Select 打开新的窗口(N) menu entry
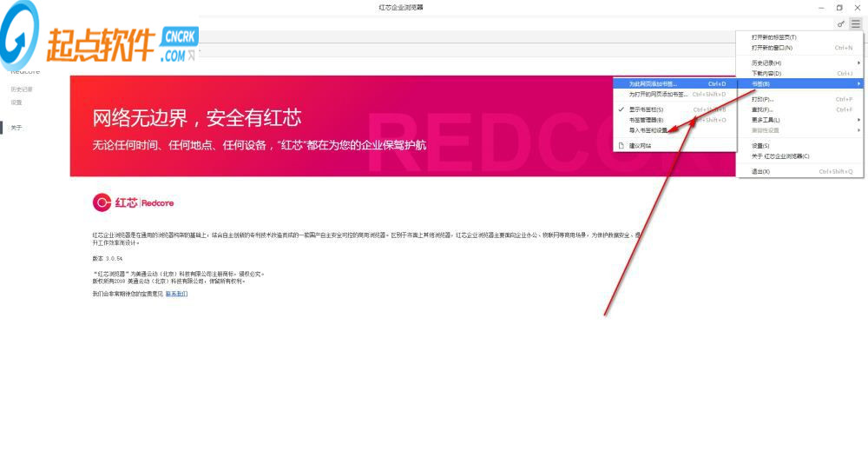The image size is (868, 470). click(x=799, y=48)
